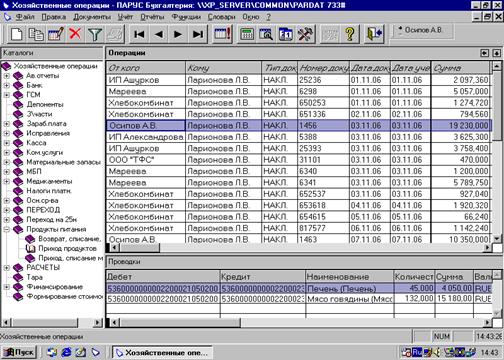
Task: Select the Налоги платн. catalog
Action: 49,191
